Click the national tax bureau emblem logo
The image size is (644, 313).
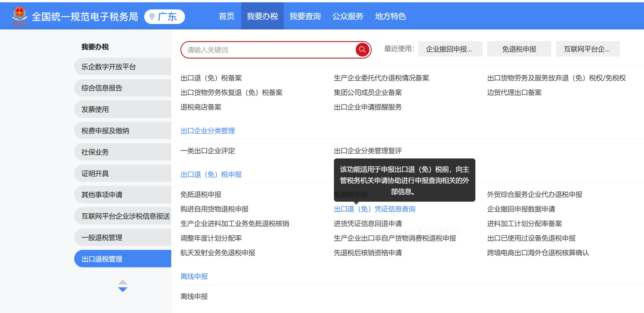coord(19,14)
